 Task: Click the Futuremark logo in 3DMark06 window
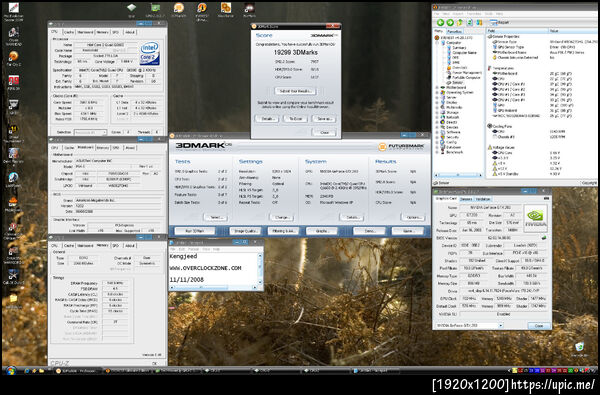tap(401, 147)
